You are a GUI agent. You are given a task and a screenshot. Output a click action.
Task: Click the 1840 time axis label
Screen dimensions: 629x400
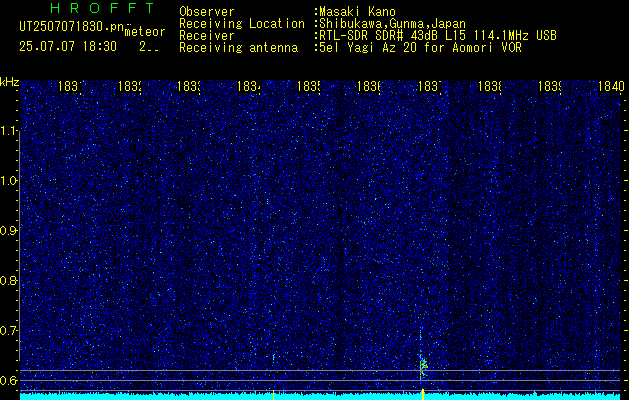(611, 87)
